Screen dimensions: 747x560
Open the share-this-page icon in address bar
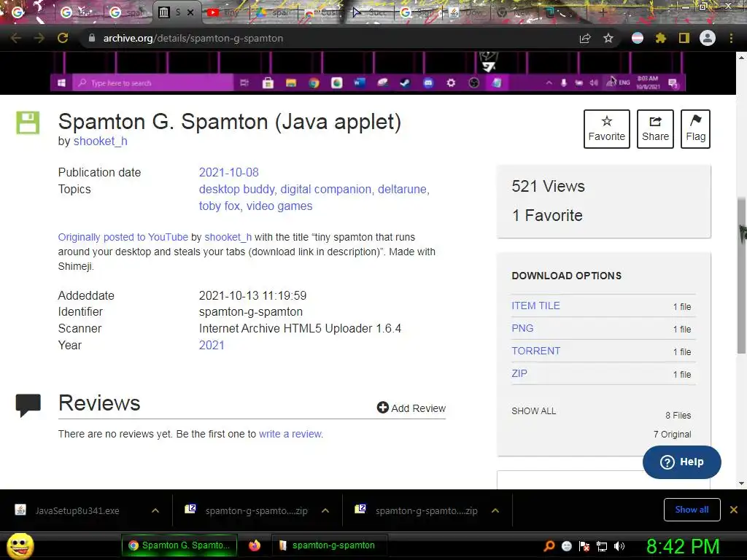point(585,39)
